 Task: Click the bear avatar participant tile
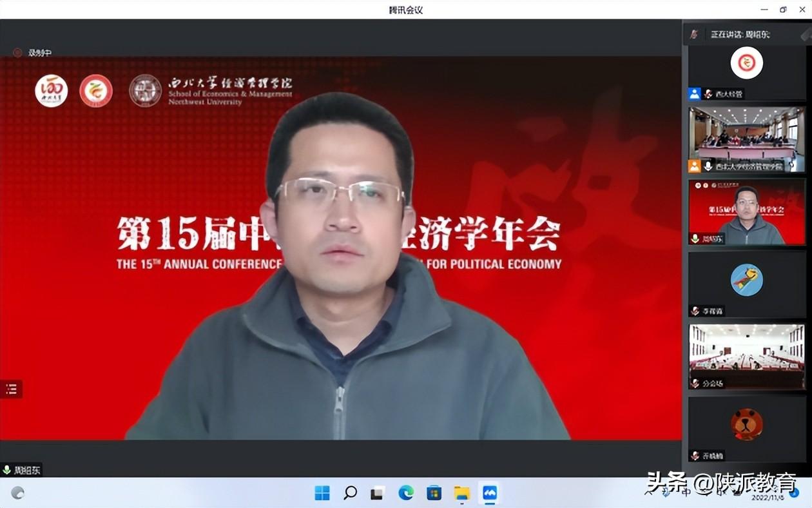coord(746,424)
